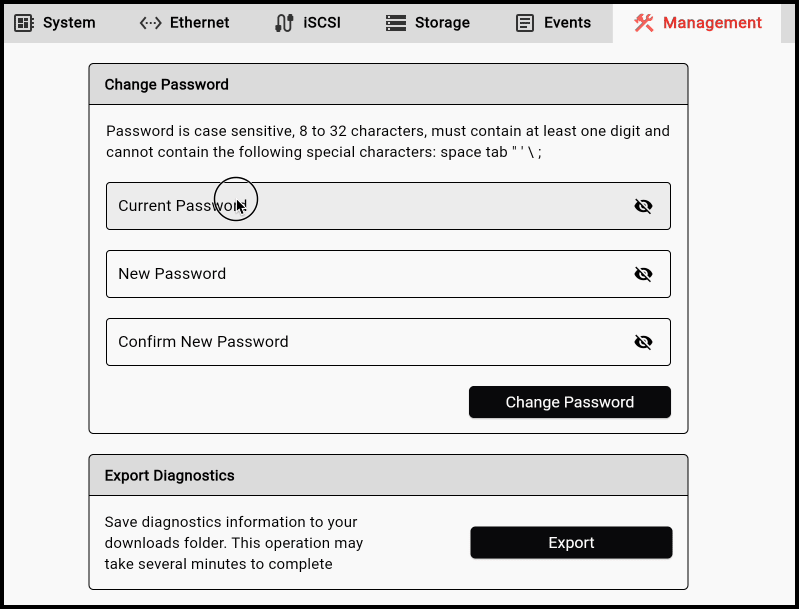This screenshot has width=799, height=609.
Task: Click the Export diagnostics button
Action: pyautogui.click(x=571, y=543)
